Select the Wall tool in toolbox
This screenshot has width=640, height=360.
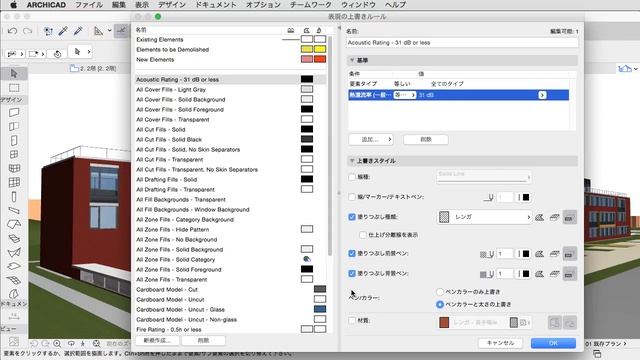click(14, 112)
